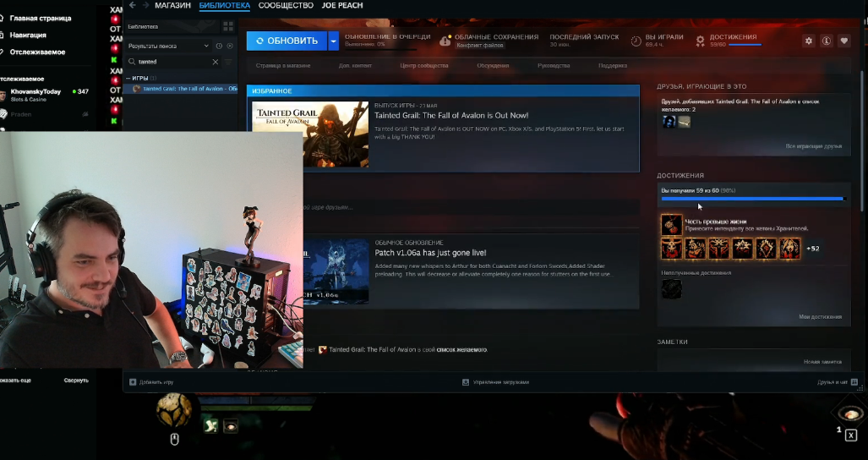Switch library to grid collections view icon
The image size is (868, 460).
(228, 26)
